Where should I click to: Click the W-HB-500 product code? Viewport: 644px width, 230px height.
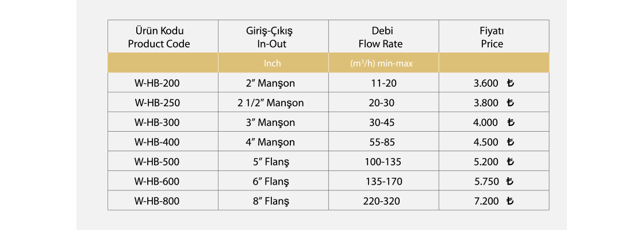coord(157,162)
